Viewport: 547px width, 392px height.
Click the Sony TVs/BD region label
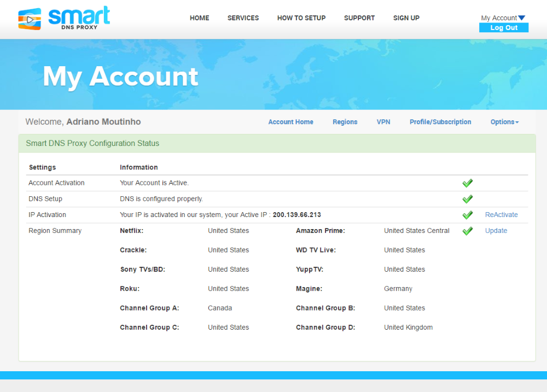pyautogui.click(x=142, y=269)
